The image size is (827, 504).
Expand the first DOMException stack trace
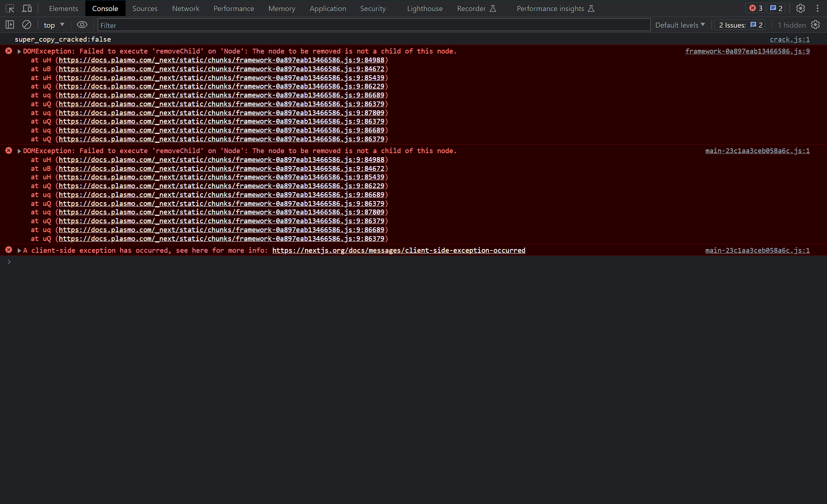pyautogui.click(x=18, y=51)
